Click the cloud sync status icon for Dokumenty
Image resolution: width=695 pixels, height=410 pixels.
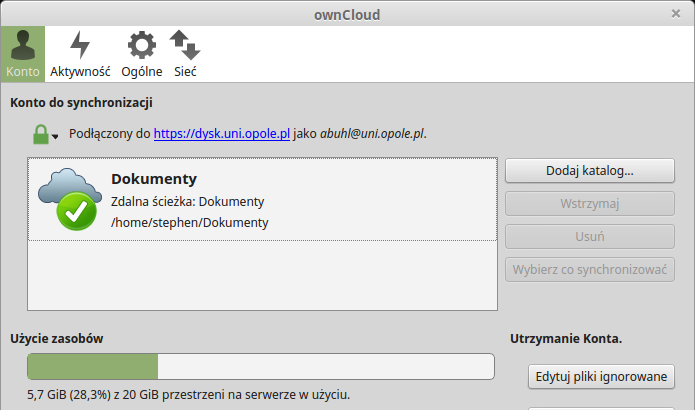70,199
